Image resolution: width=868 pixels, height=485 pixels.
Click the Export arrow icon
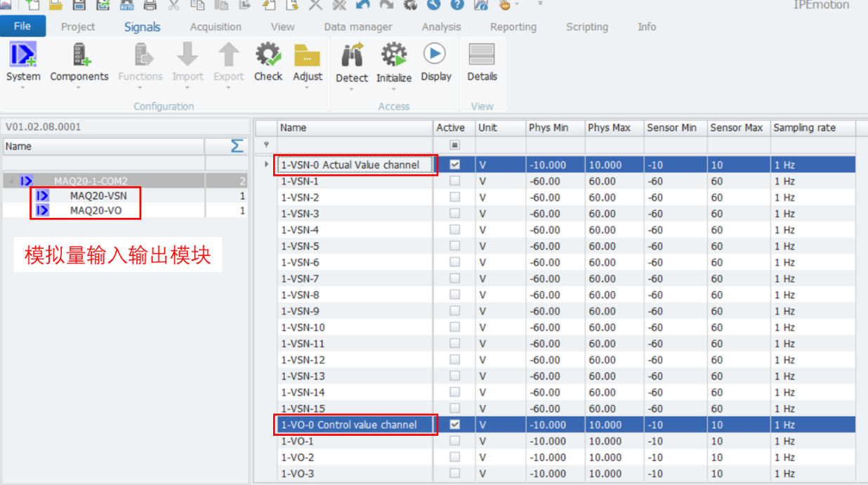click(x=229, y=55)
